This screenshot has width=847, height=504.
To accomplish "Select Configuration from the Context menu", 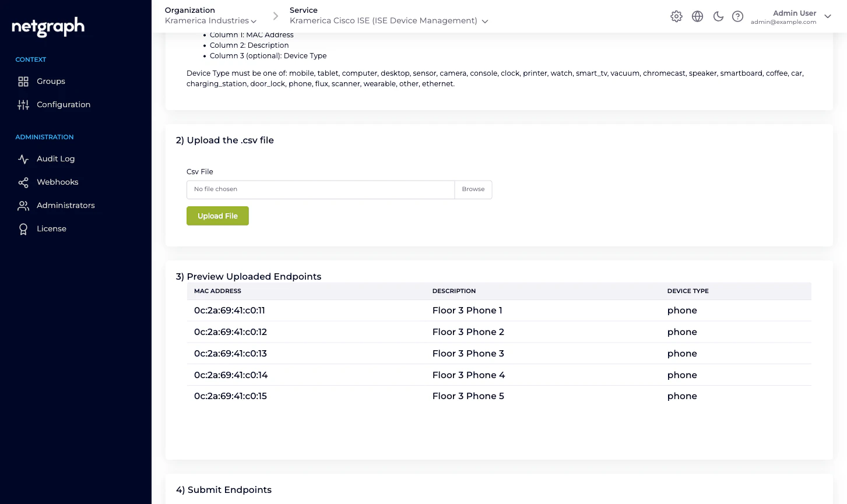I will [x=64, y=104].
